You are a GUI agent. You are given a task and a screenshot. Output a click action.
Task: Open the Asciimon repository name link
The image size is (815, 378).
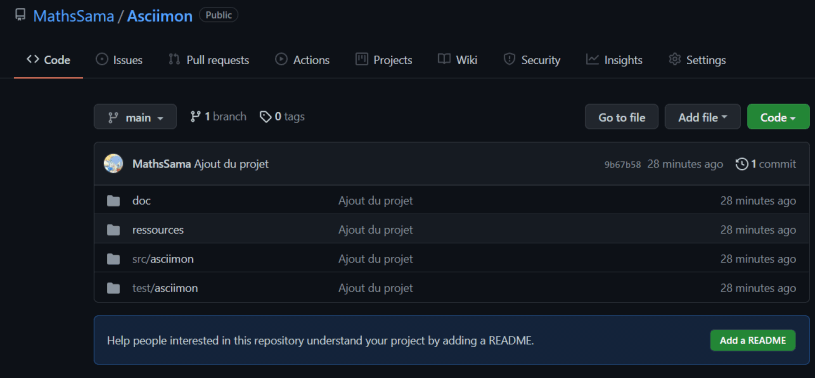click(x=160, y=16)
